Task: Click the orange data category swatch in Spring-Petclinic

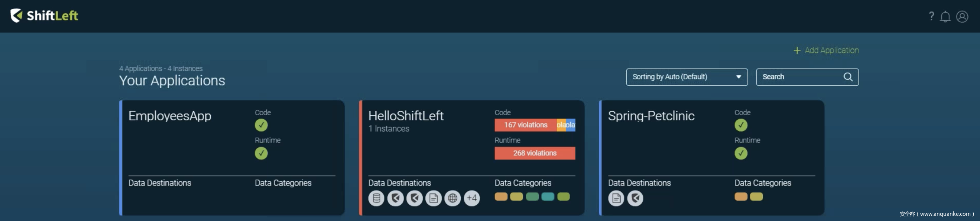Action: (x=741, y=196)
